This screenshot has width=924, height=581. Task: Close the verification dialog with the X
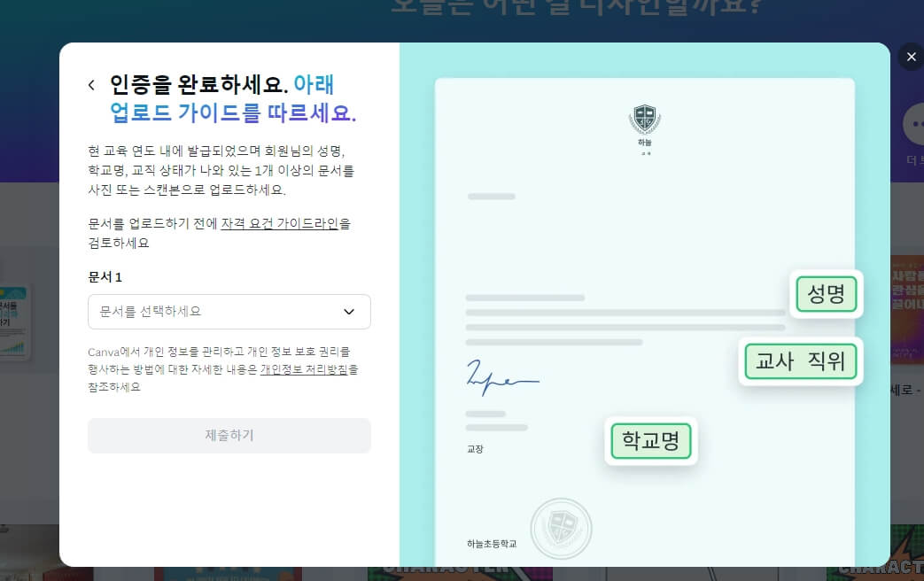point(911,56)
